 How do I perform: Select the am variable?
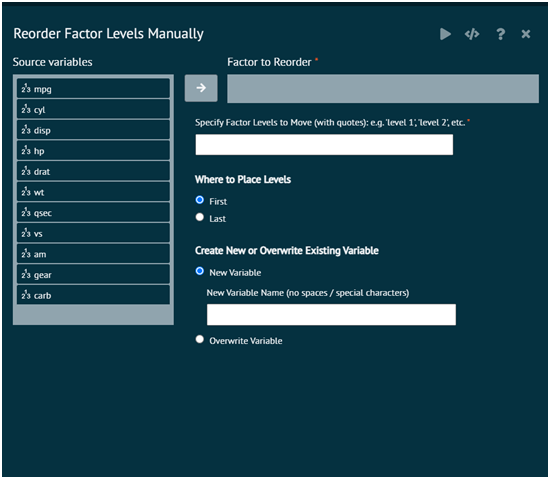pos(93,254)
